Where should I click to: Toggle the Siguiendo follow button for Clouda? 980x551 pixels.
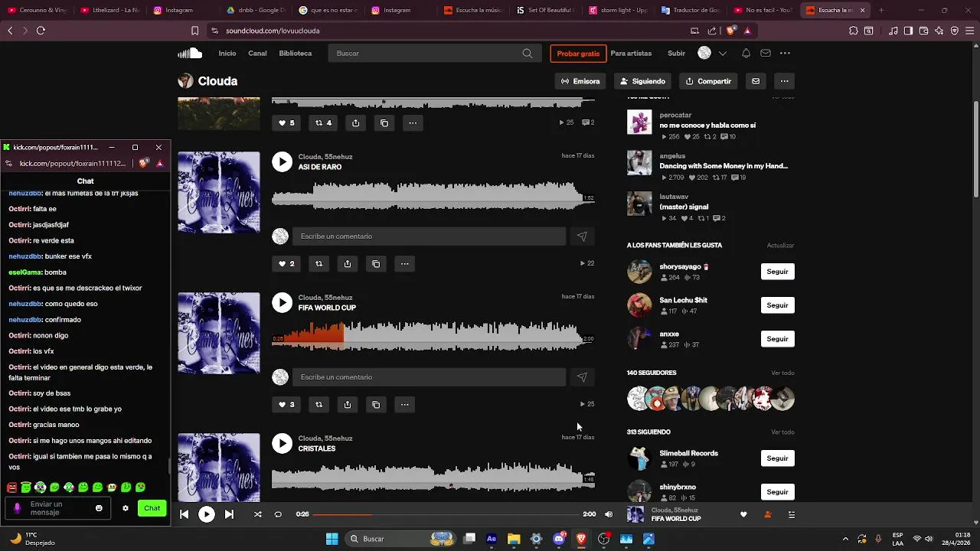point(643,81)
